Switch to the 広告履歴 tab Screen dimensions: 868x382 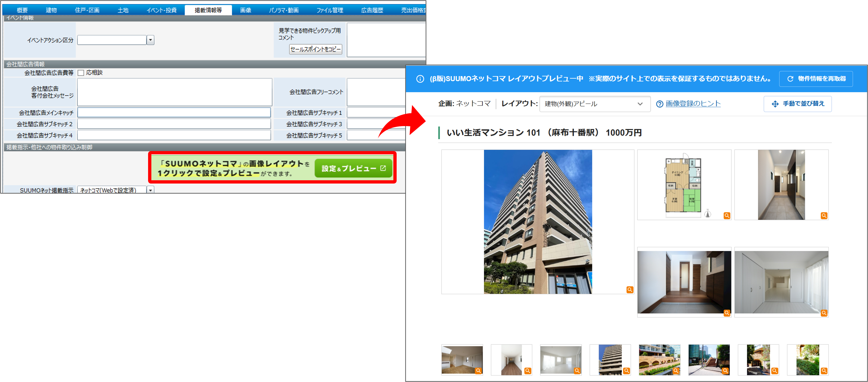coord(372,10)
